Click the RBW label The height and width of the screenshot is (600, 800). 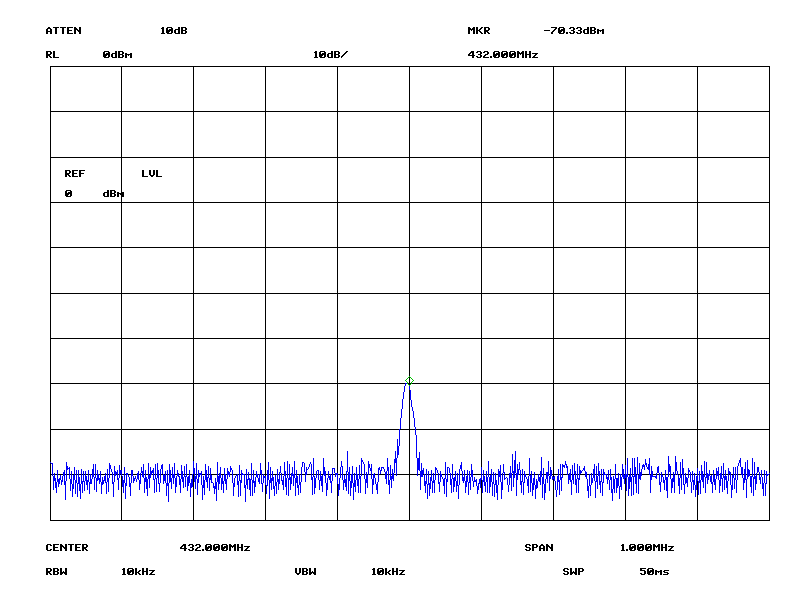(x=56, y=572)
